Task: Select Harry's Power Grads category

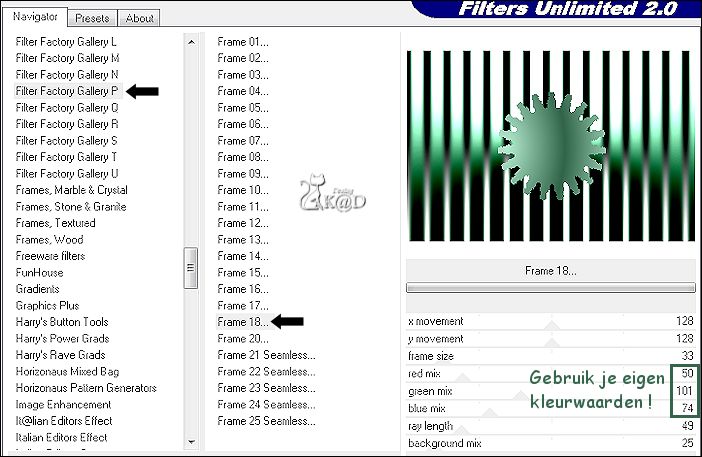Action: [62, 339]
